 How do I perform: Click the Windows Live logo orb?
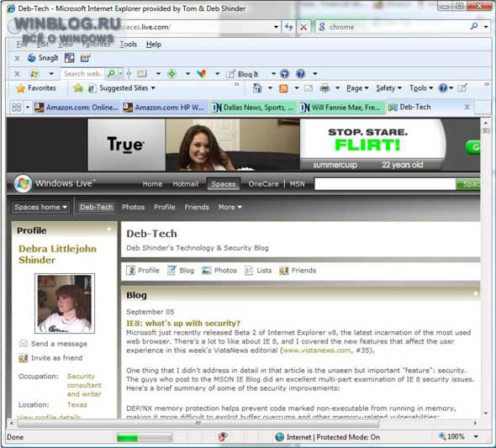point(23,184)
